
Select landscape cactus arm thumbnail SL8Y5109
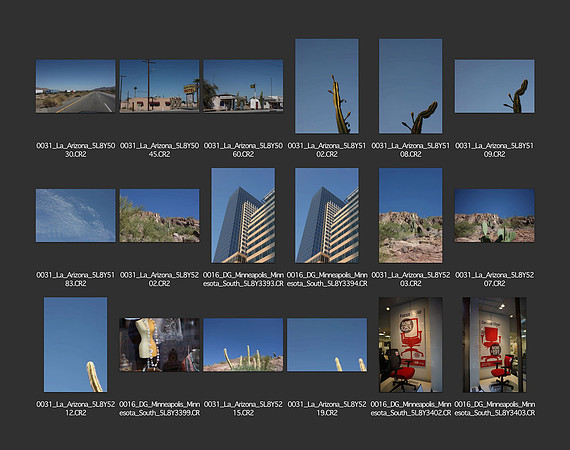tap(494, 87)
